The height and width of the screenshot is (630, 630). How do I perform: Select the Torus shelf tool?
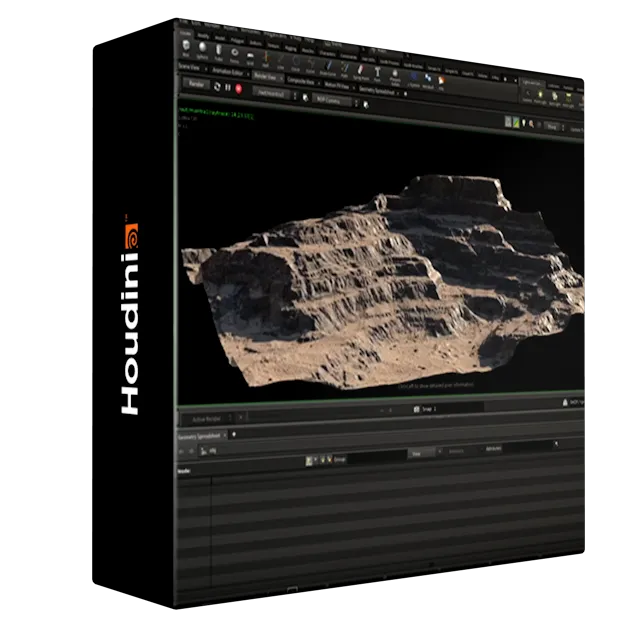click(x=235, y=55)
